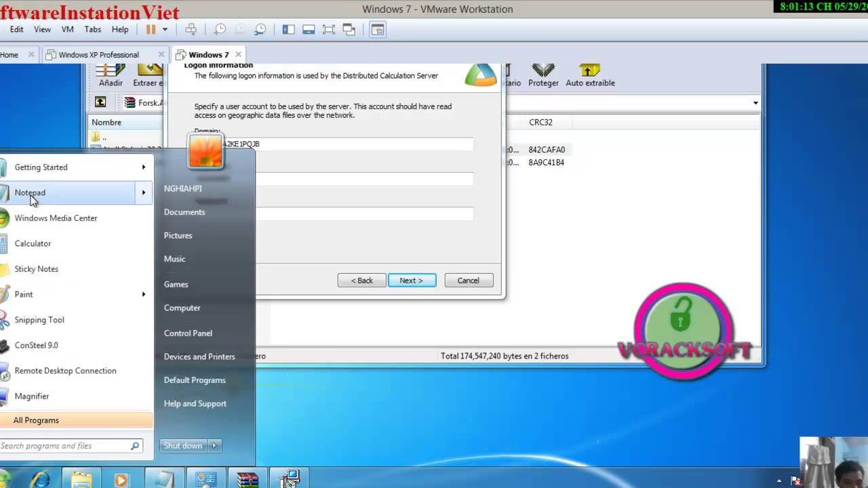Close the Home tab
The height and width of the screenshot is (488, 868).
(31, 55)
